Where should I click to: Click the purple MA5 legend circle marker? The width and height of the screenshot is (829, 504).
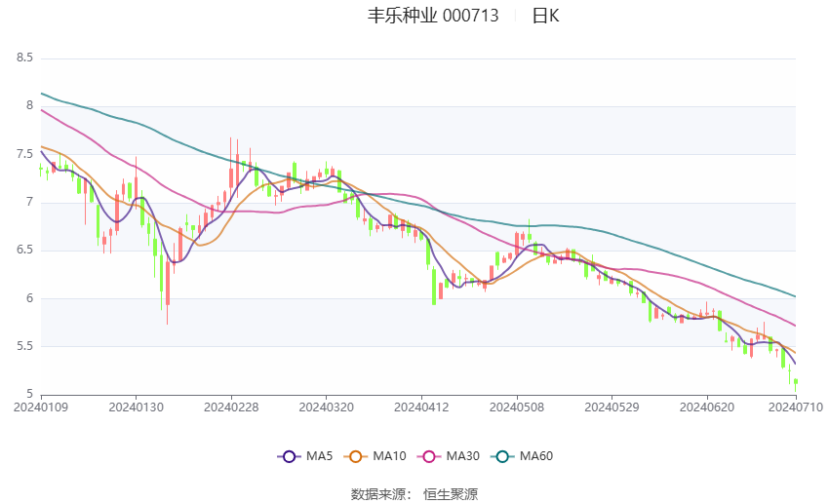pos(288,455)
